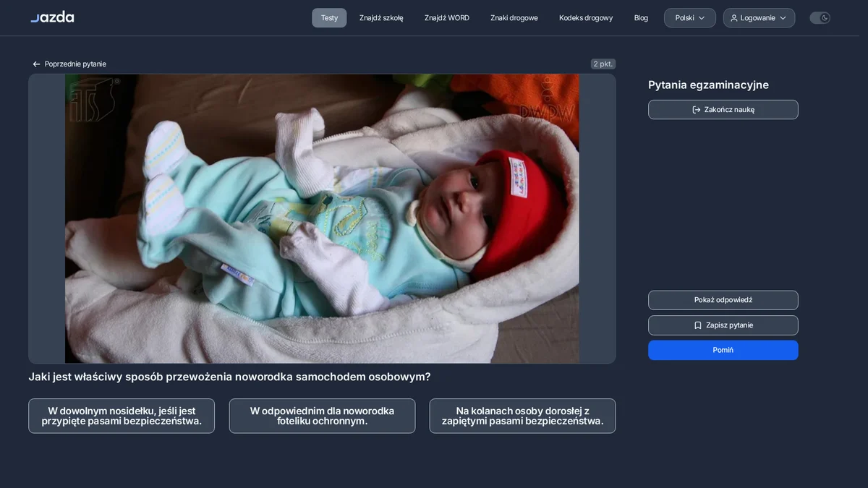Select answer 'W odpowiednim dla noworodka foteliku'

pyautogui.click(x=322, y=416)
